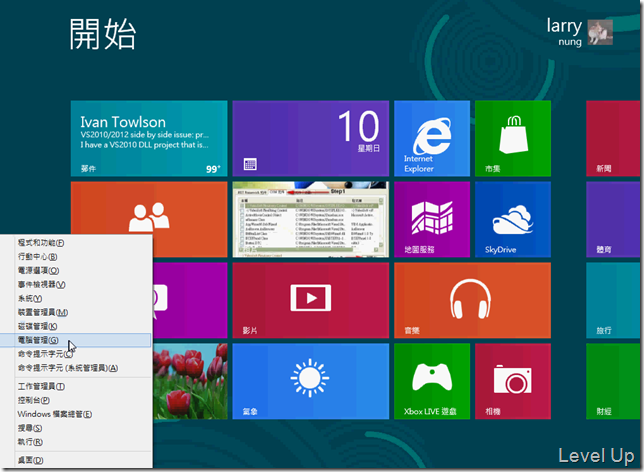
Task: Choose 系統(Y) menu entry
Action: pos(76,298)
